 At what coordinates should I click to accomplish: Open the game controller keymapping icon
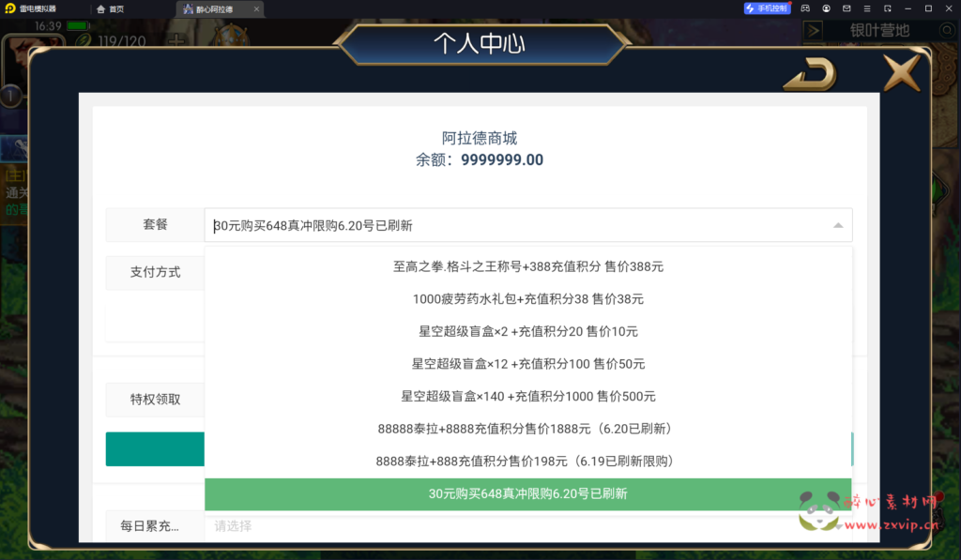[805, 8]
